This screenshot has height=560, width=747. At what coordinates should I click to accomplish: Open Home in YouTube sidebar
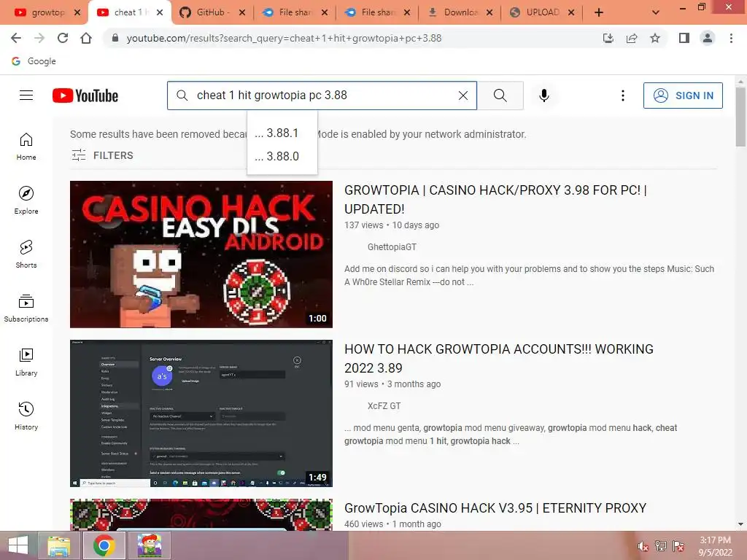tap(26, 147)
